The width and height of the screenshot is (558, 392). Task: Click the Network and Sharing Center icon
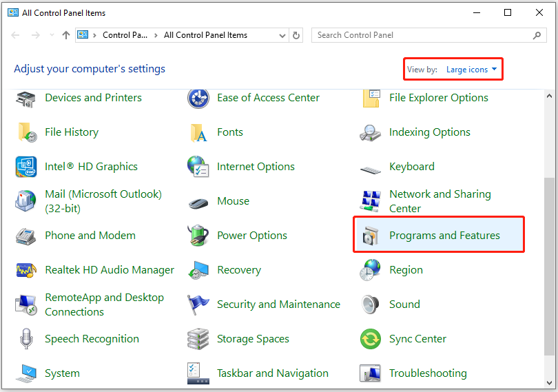pyautogui.click(x=371, y=200)
